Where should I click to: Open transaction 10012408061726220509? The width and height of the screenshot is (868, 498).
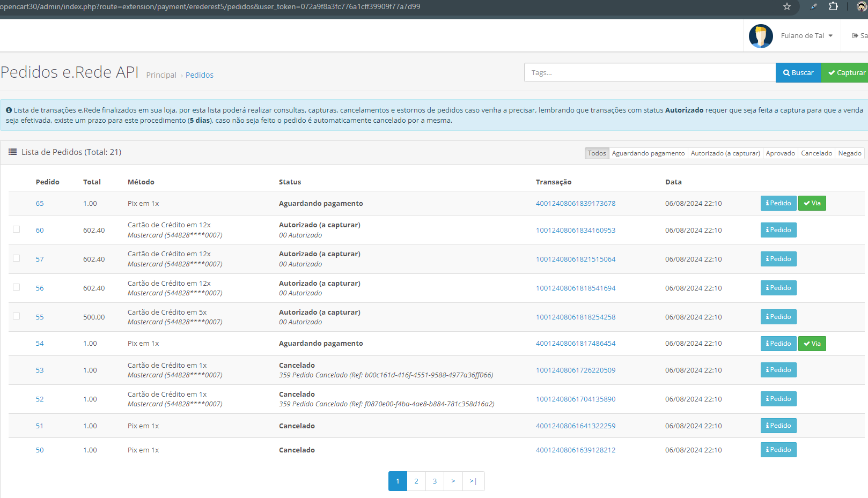[576, 370]
